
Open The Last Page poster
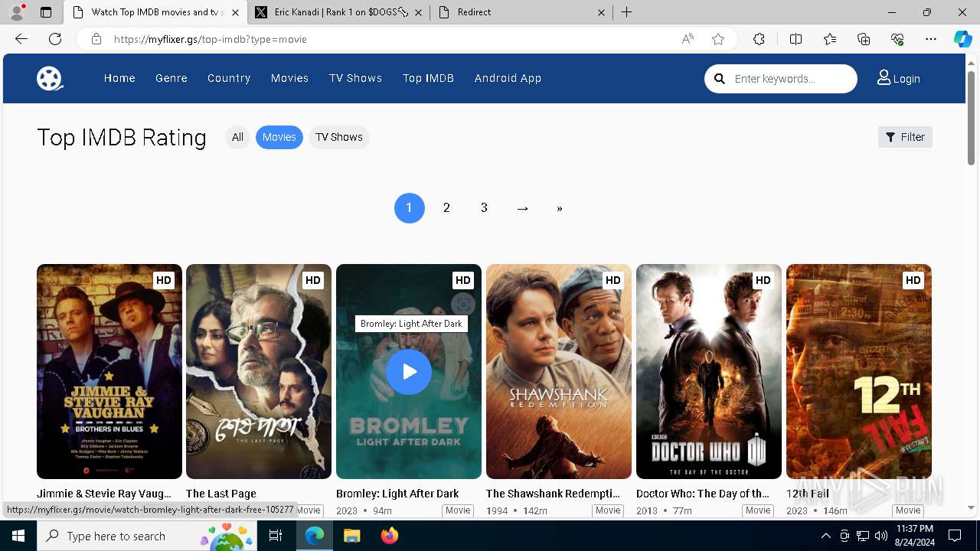259,371
